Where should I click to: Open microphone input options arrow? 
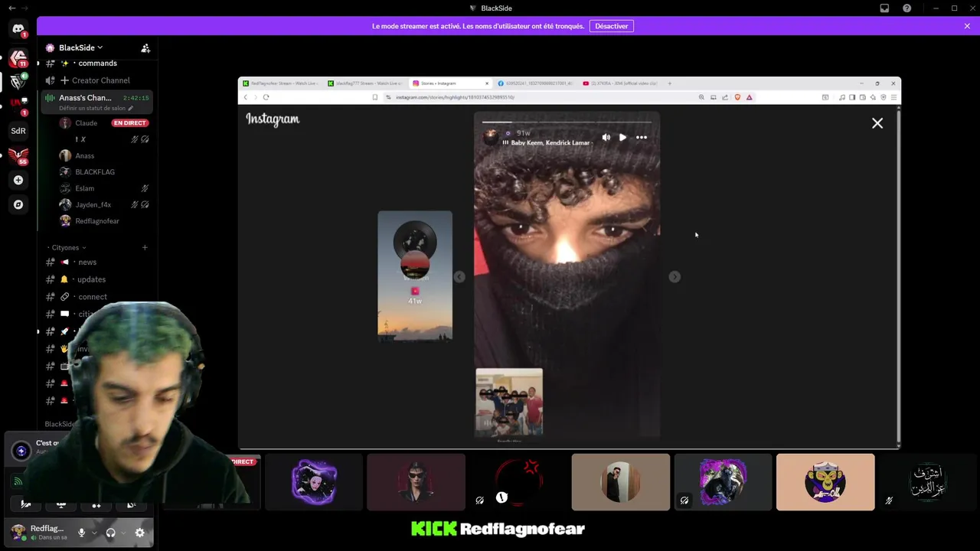[94, 533]
